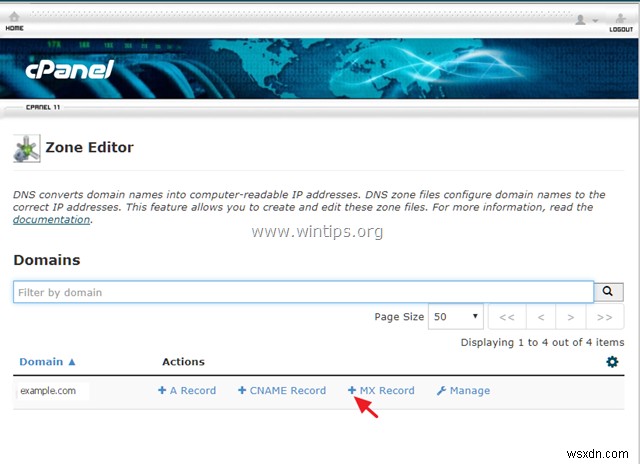This screenshot has width=640, height=464.
Task: Add a CNAME Record for example.com
Action: (282, 391)
